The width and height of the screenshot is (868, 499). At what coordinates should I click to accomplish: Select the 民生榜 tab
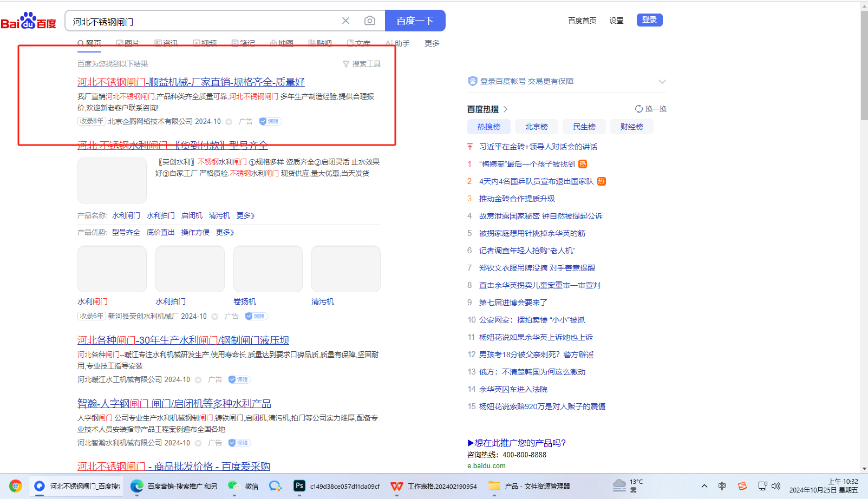coord(584,127)
